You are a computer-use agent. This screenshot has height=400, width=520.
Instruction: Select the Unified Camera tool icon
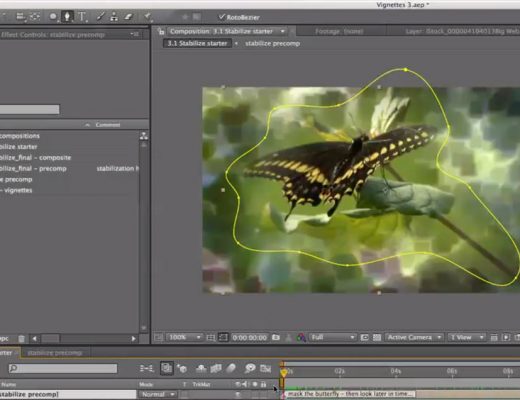[20, 16]
